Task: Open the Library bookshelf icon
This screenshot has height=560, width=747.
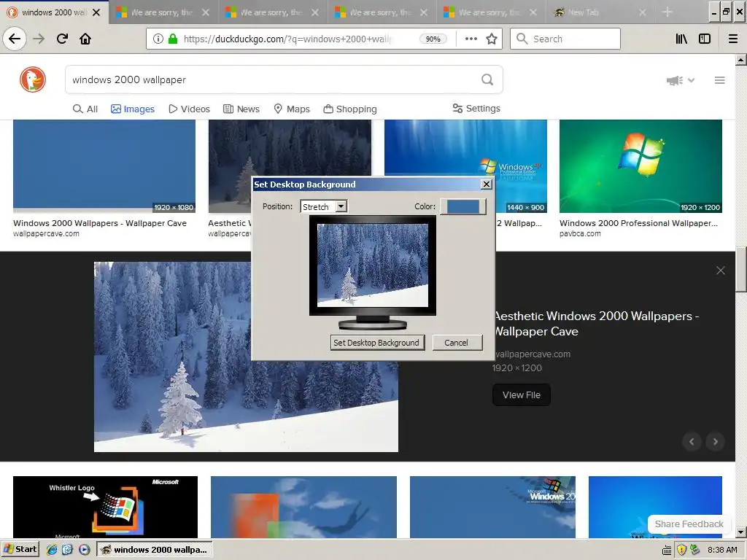Action: point(681,39)
